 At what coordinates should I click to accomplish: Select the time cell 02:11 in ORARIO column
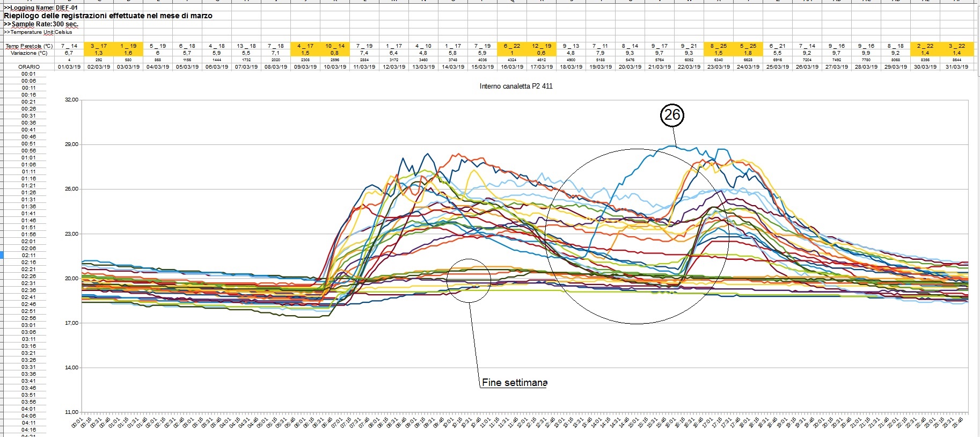click(29, 256)
